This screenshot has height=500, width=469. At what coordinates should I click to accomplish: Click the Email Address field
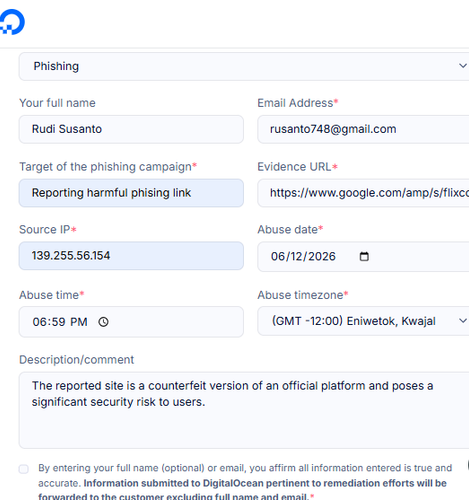[x=363, y=129]
